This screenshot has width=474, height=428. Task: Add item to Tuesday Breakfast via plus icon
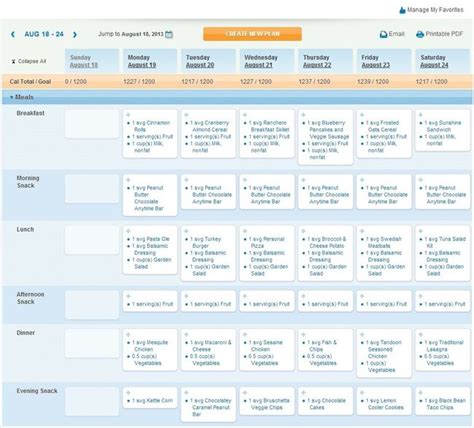(186, 115)
